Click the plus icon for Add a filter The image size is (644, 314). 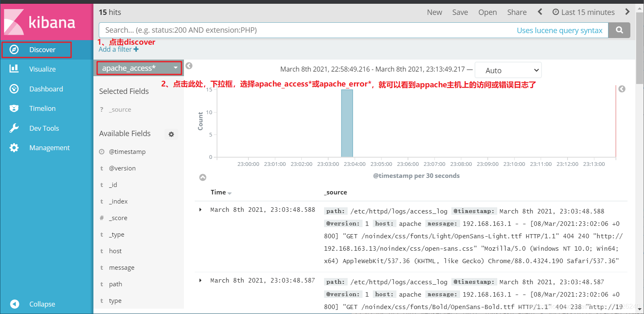(x=136, y=49)
